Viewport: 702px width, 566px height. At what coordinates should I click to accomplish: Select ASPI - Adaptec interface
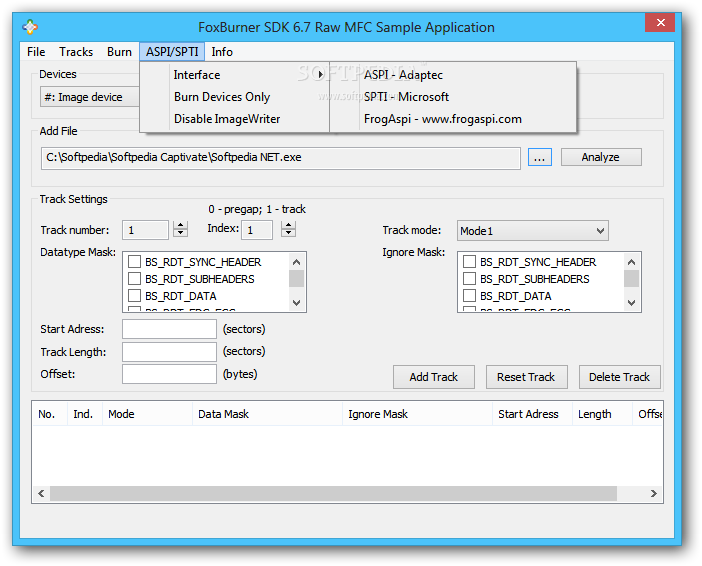(453, 75)
